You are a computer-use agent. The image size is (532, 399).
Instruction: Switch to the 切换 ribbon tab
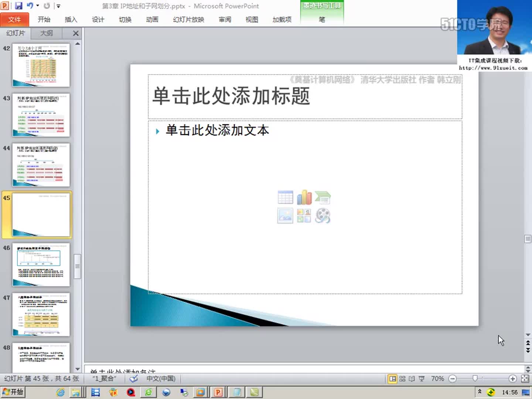(x=125, y=20)
